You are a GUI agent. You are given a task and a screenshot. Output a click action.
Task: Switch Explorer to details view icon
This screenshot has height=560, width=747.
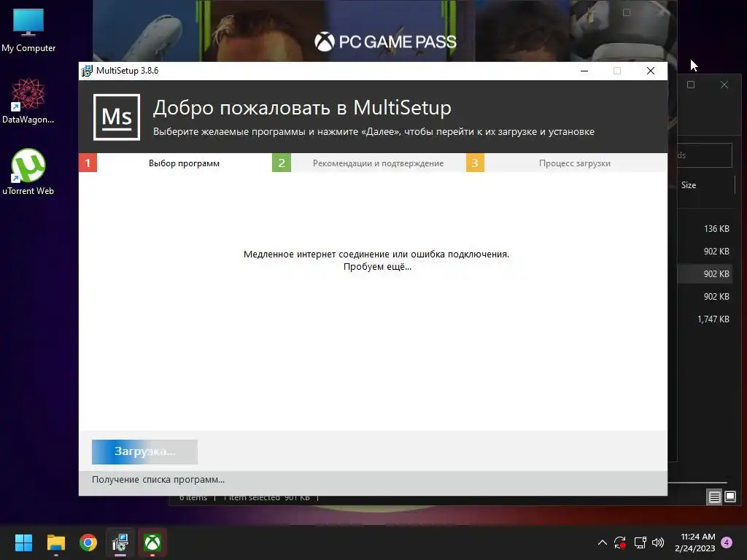pos(715,497)
